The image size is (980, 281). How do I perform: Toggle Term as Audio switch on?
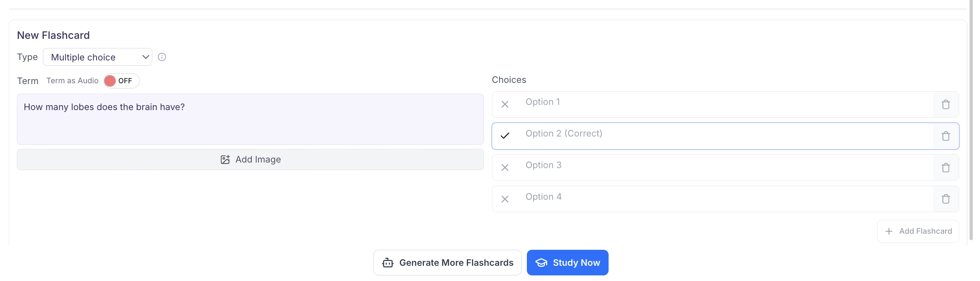pos(121,81)
